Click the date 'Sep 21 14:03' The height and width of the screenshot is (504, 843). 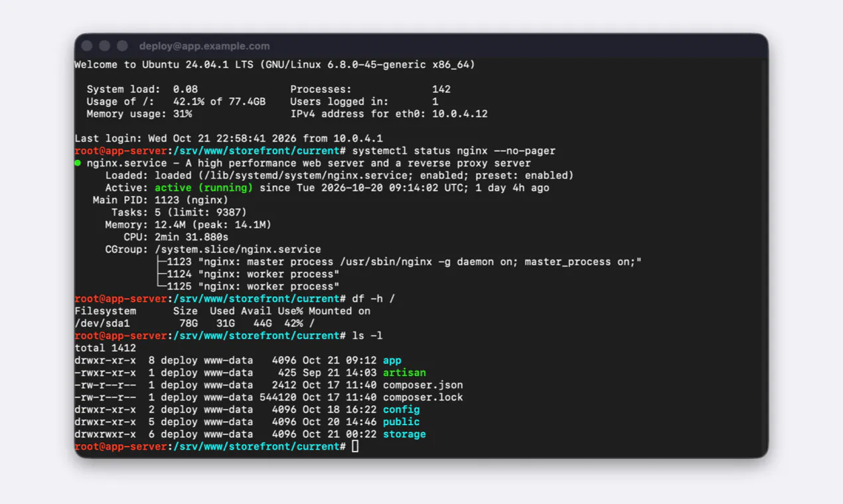click(340, 373)
